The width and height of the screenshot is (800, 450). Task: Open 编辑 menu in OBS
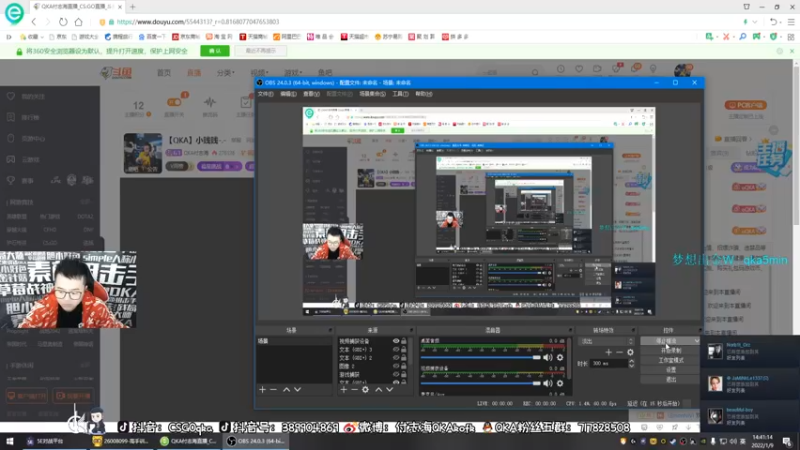coord(288,94)
